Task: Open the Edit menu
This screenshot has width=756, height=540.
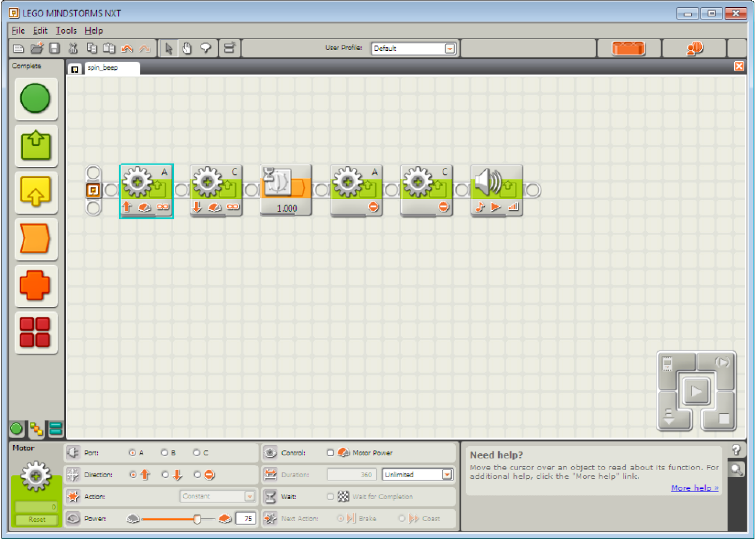Action: click(x=40, y=31)
